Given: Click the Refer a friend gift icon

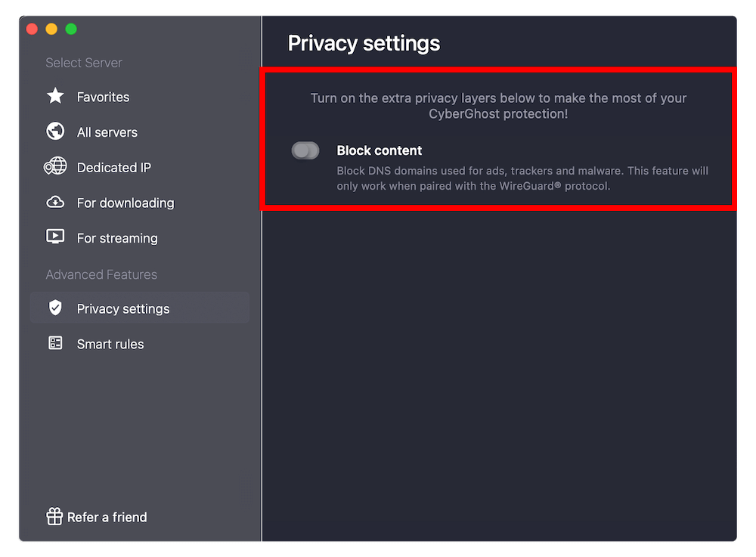Looking at the screenshot, I should tap(54, 516).
